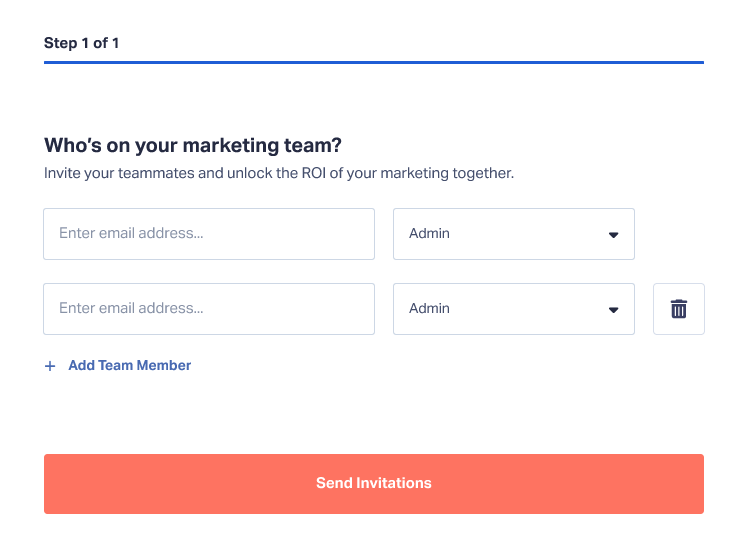Click the second "Enter email address..." placeholder text
This screenshot has height=559, width=748.
pos(131,309)
